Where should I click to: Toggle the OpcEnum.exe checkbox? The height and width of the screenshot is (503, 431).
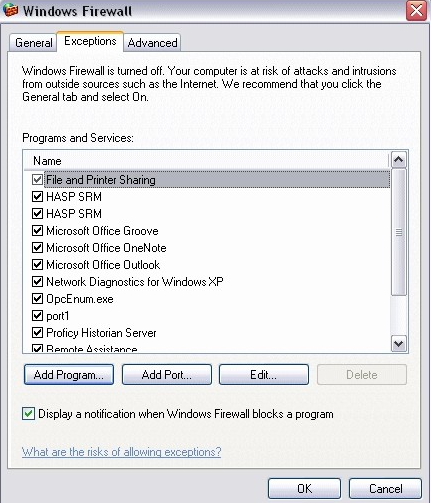pyautogui.click(x=37, y=299)
